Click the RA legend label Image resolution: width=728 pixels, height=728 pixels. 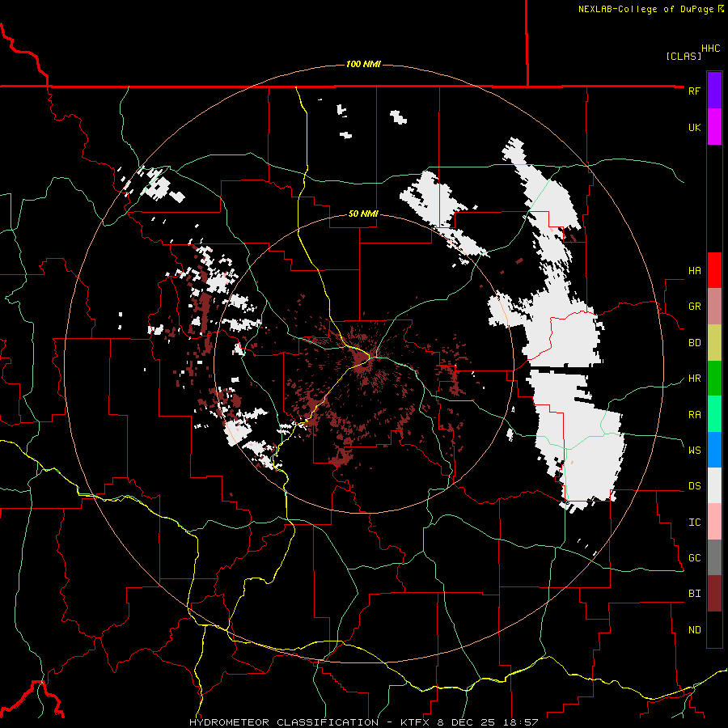coord(694,414)
